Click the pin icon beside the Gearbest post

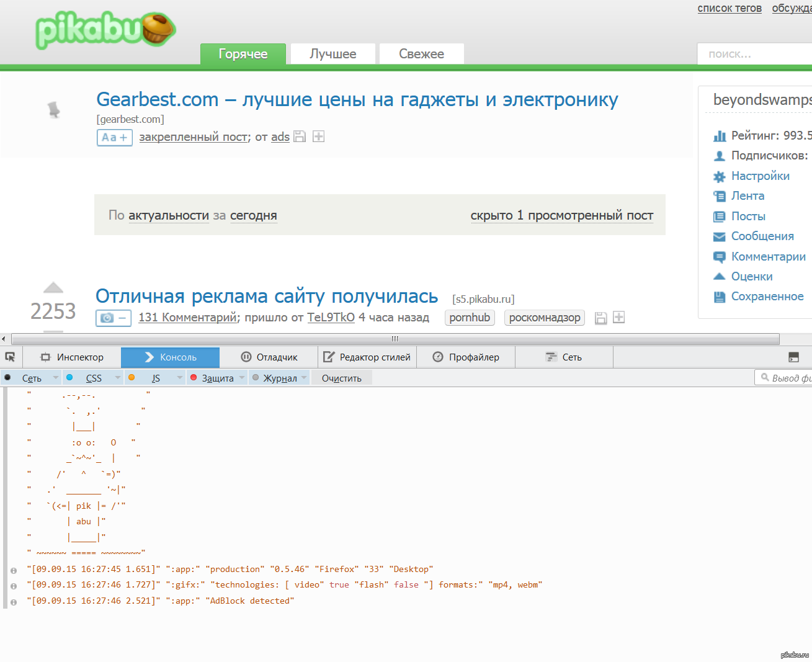pyautogui.click(x=54, y=110)
